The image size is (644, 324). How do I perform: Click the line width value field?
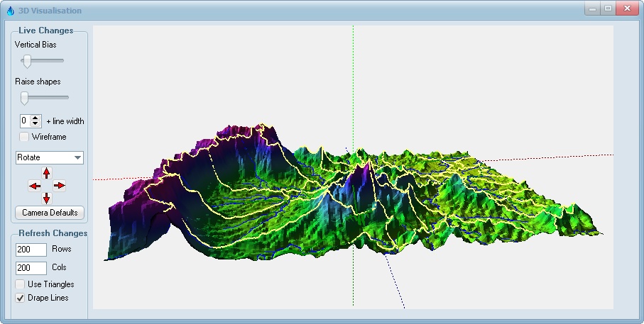pos(26,121)
